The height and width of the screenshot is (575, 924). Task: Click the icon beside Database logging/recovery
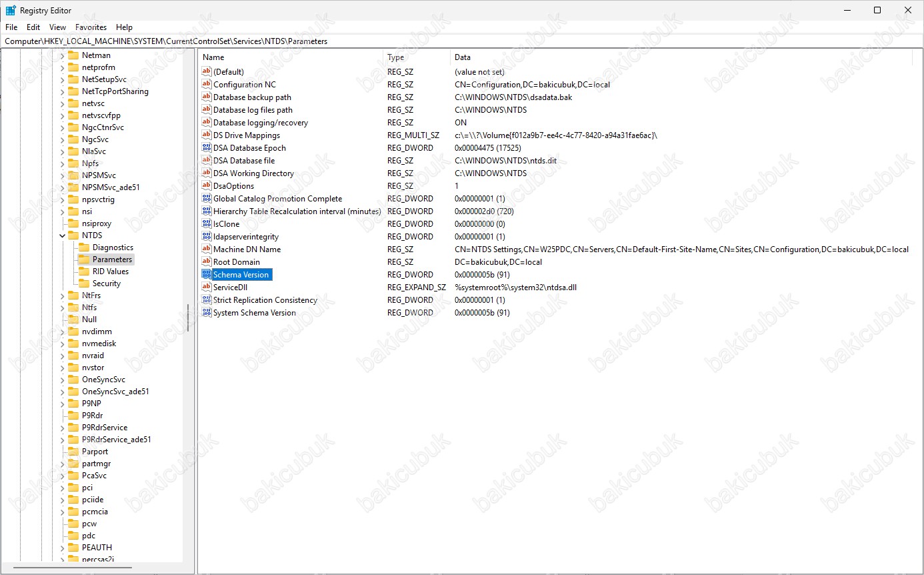click(207, 123)
